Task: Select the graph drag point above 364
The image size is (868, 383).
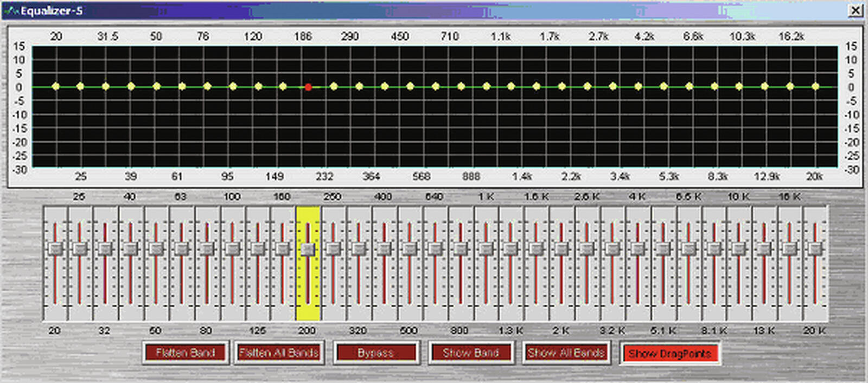Action: (384, 86)
